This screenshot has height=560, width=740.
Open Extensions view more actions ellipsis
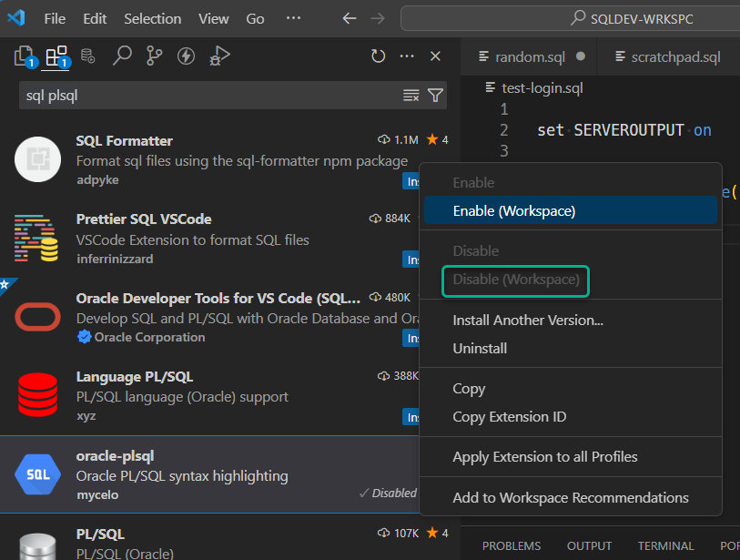(x=407, y=56)
